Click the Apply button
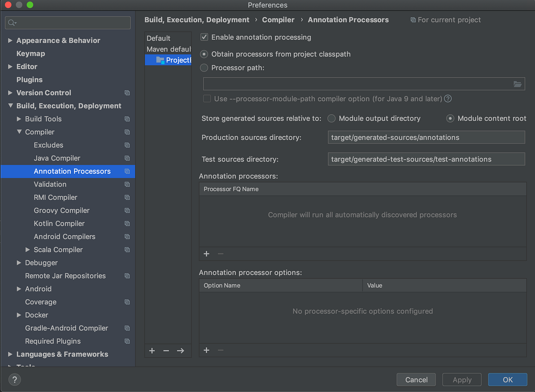The width and height of the screenshot is (535, 392). [462, 380]
